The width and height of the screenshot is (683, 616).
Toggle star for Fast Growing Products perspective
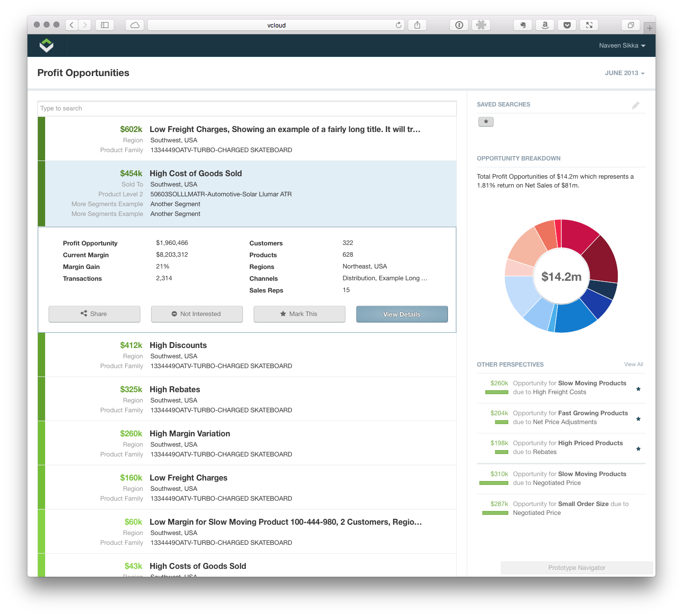pyautogui.click(x=638, y=419)
